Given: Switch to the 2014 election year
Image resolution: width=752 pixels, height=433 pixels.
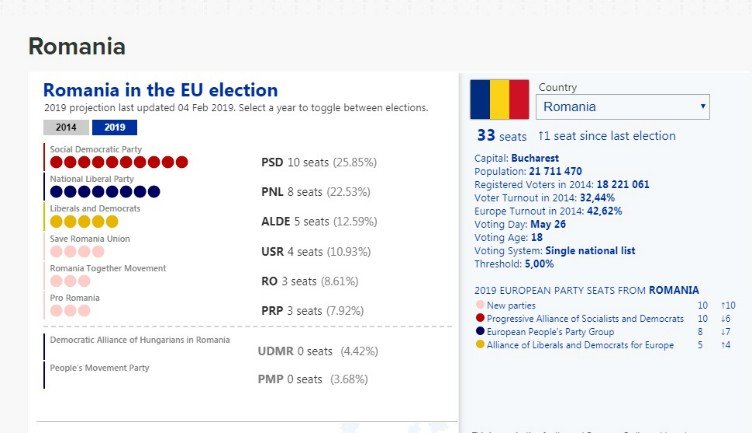Looking at the screenshot, I should tap(66, 128).
